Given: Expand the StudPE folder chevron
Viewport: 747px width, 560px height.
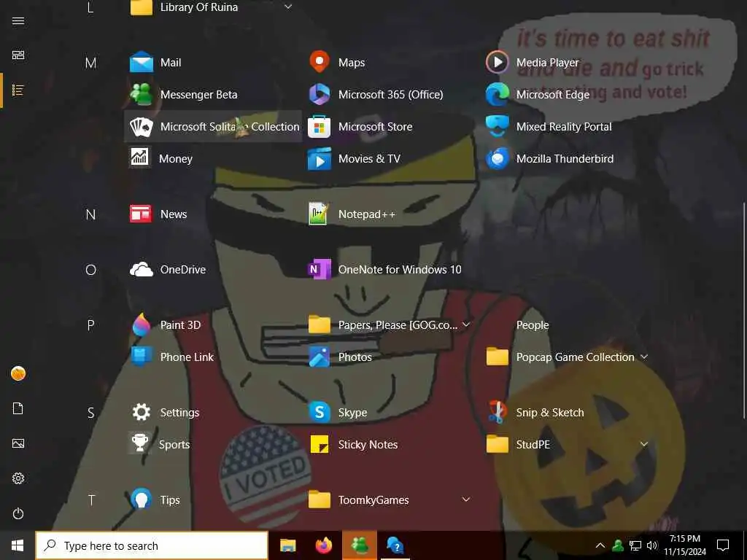Looking at the screenshot, I should point(644,444).
